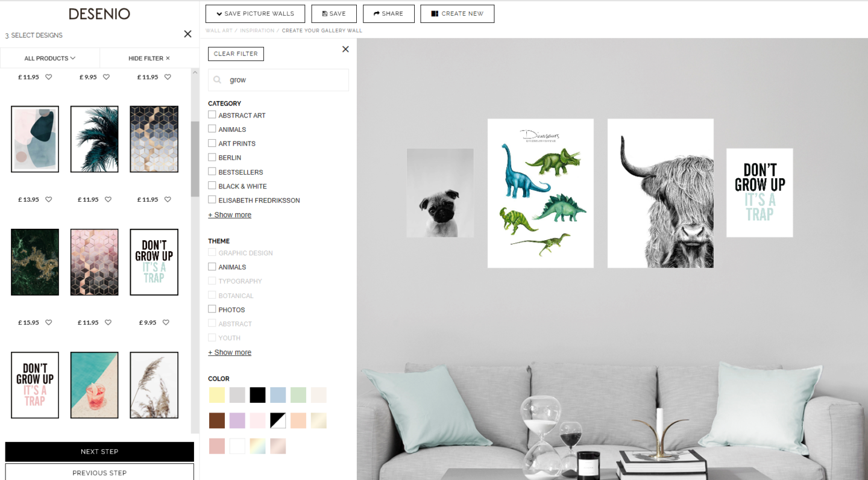Click the search magnifier icon

(x=218, y=79)
